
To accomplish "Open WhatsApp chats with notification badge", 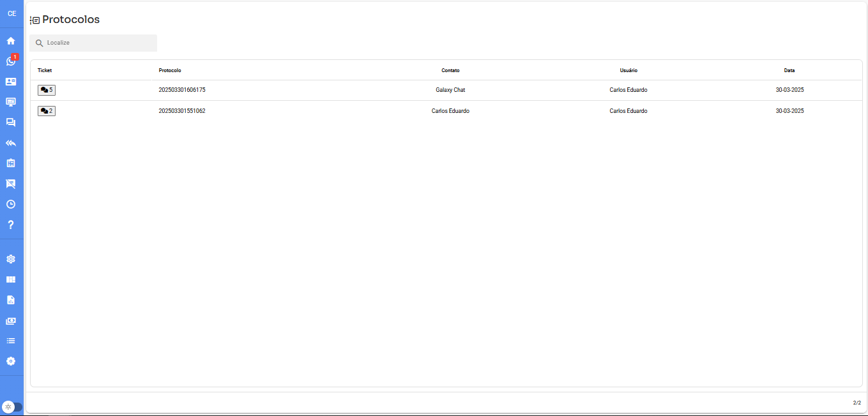I will point(11,61).
